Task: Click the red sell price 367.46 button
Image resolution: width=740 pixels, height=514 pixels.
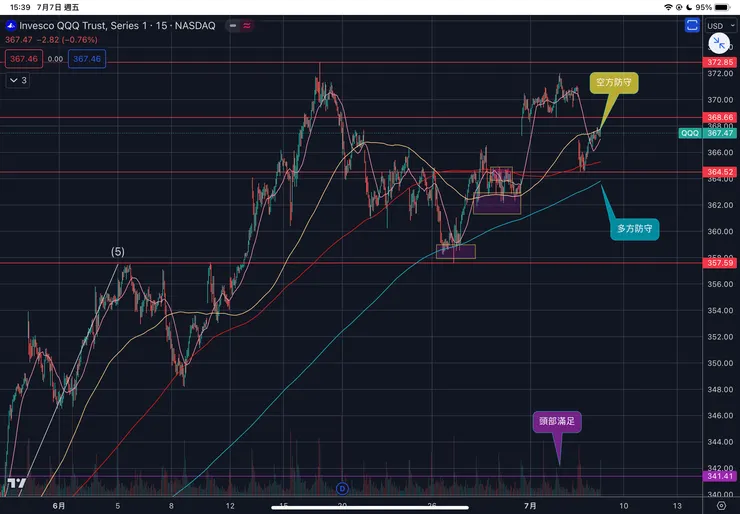Action: point(24,59)
